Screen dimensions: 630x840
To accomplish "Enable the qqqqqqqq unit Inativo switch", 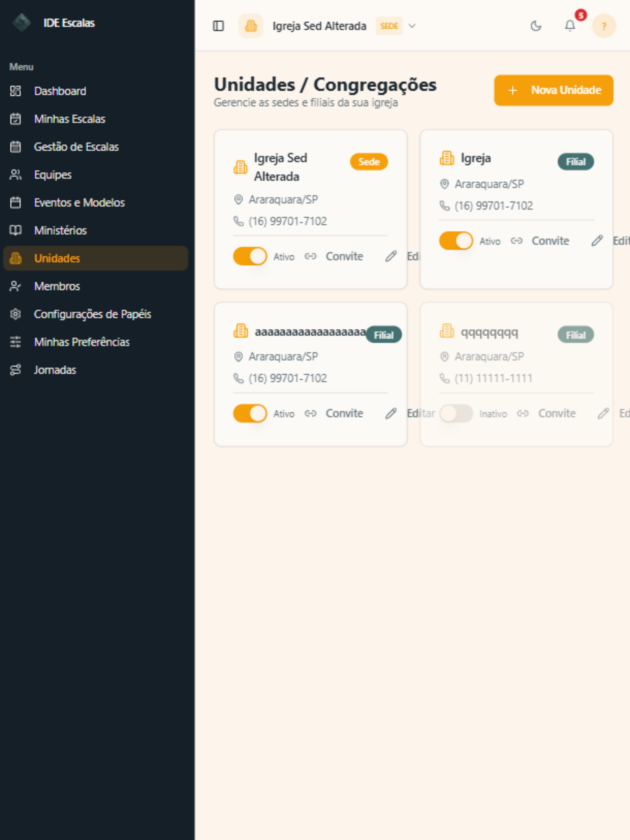I will (x=456, y=413).
